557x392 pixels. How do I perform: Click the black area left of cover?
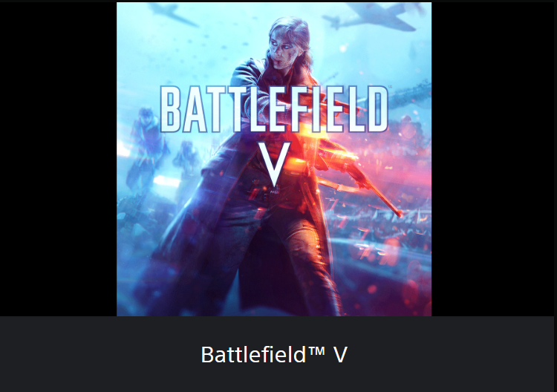(58, 159)
